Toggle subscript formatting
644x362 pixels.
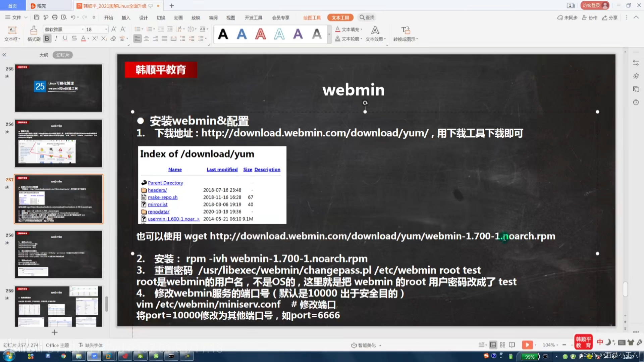[x=104, y=39]
